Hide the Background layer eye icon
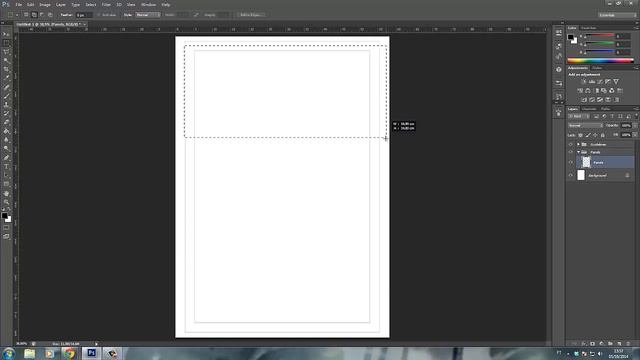Image resolution: width=640 pixels, height=360 pixels. click(571, 176)
